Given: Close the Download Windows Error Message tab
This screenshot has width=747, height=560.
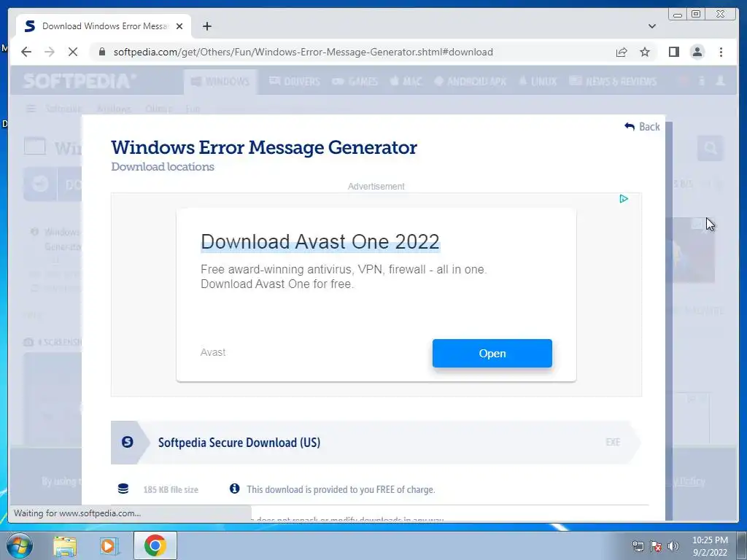Looking at the screenshot, I should pyautogui.click(x=179, y=26).
